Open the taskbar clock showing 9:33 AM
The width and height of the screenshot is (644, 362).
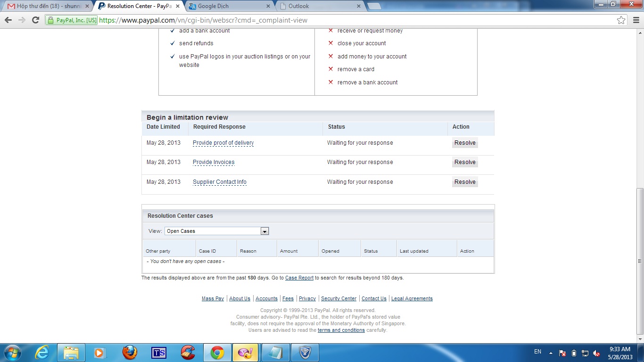620,353
